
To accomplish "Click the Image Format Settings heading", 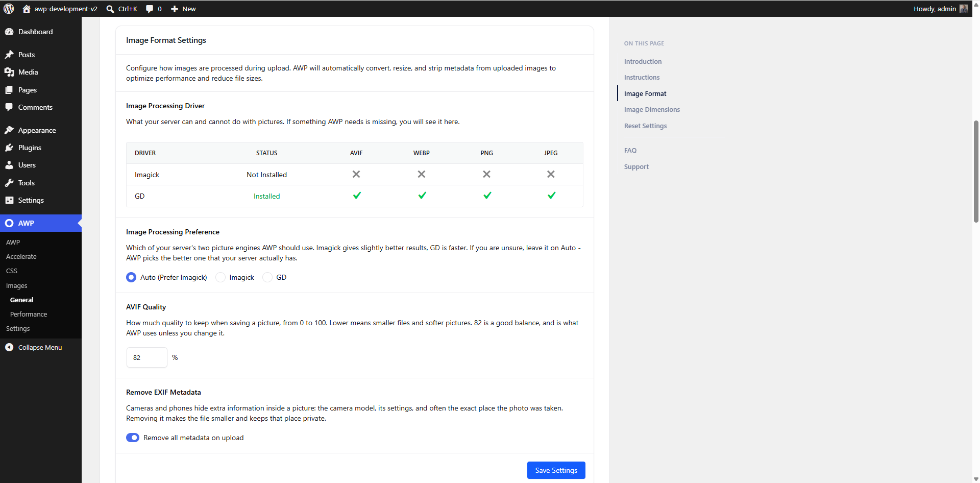I will coord(166,40).
